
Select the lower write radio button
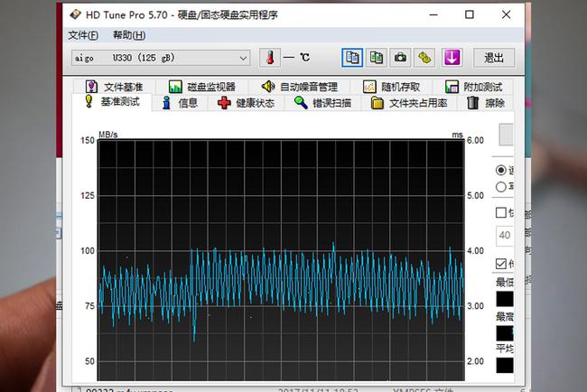click(x=501, y=187)
